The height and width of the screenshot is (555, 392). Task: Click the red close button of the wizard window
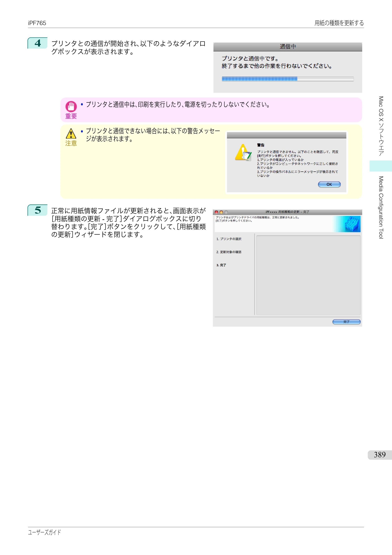(x=216, y=212)
